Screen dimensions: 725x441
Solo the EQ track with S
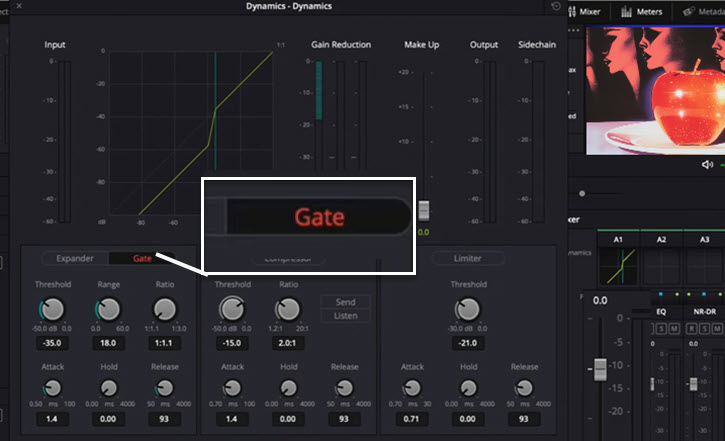click(662, 329)
